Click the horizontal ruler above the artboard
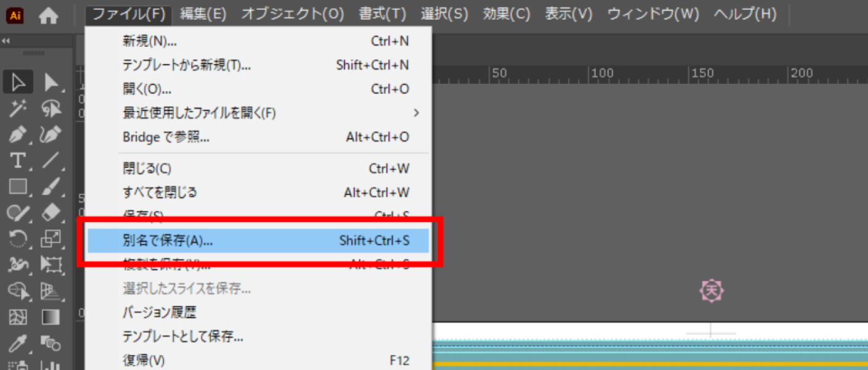868x370 pixels. [x=616, y=73]
